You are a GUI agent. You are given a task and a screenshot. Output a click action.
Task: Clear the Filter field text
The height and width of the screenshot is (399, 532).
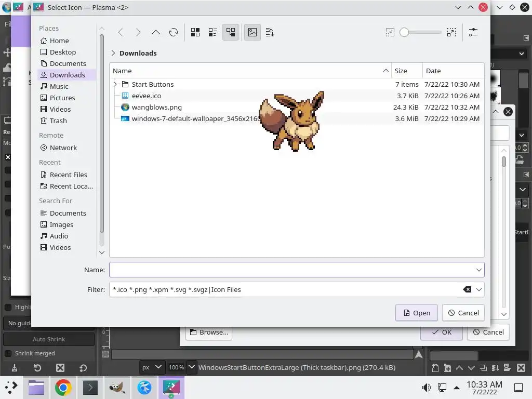tap(467, 289)
